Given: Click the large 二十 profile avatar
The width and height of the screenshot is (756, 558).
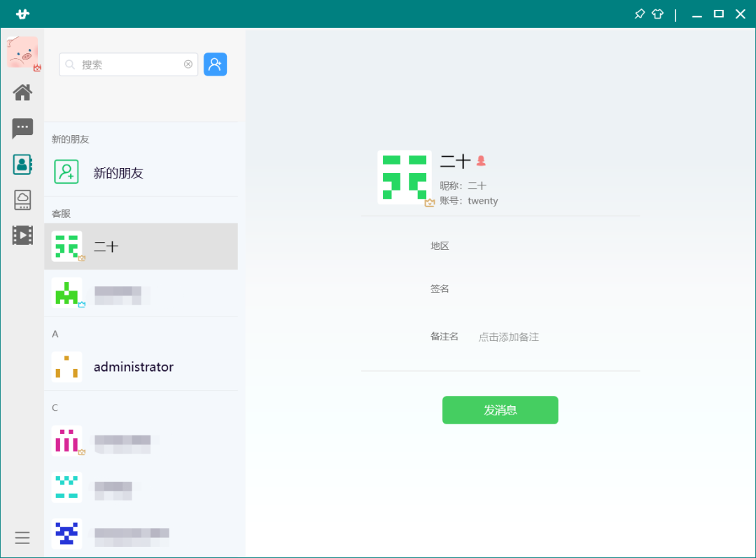Looking at the screenshot, I should pos(404,177).
